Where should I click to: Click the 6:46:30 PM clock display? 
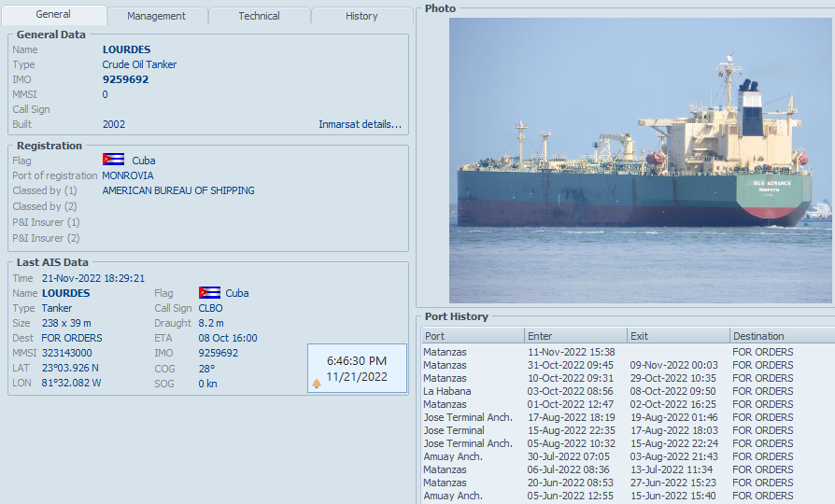357,361
